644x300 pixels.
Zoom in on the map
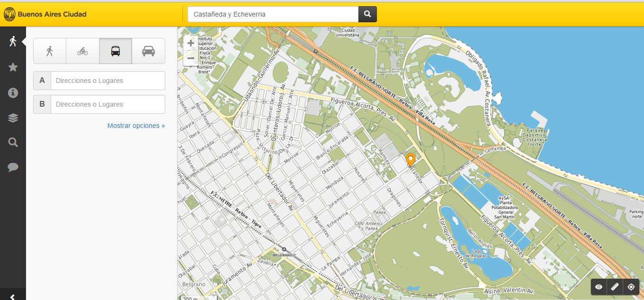190,43
